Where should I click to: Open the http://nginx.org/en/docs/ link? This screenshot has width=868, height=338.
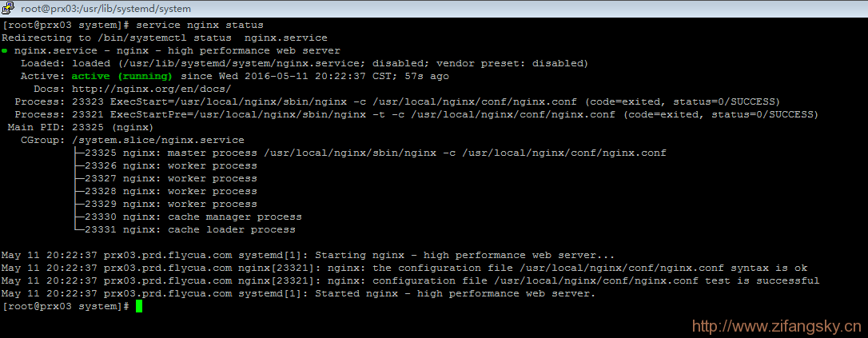coord(152,89)
